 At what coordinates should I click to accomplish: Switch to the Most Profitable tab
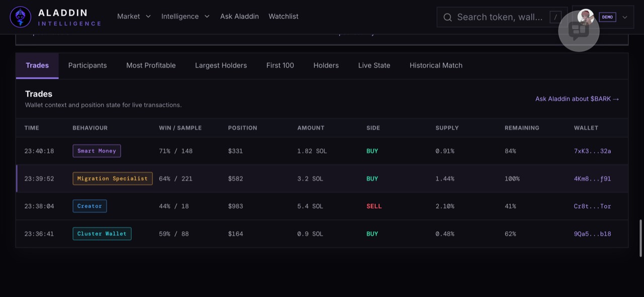[151, 65]
